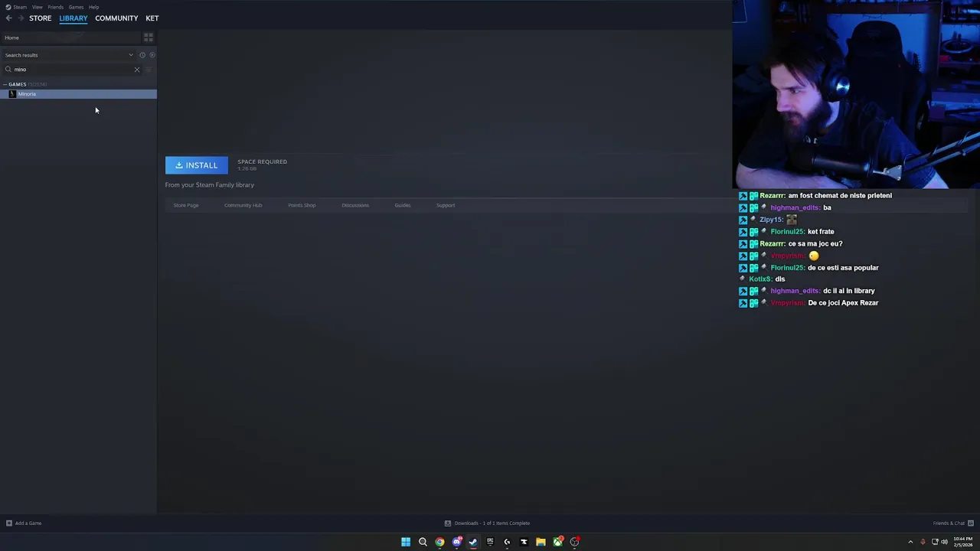Select Minoria in the games list
This screenshot has width=980, height=551.
click(x=78, y=94)
